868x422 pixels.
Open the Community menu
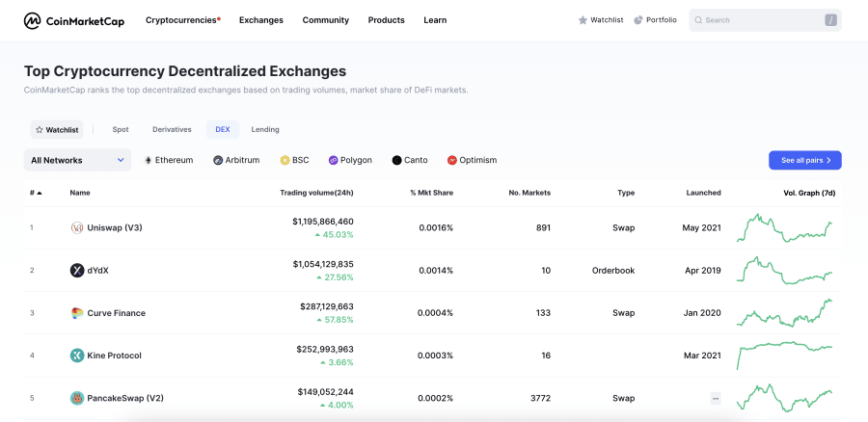point(326,20)
